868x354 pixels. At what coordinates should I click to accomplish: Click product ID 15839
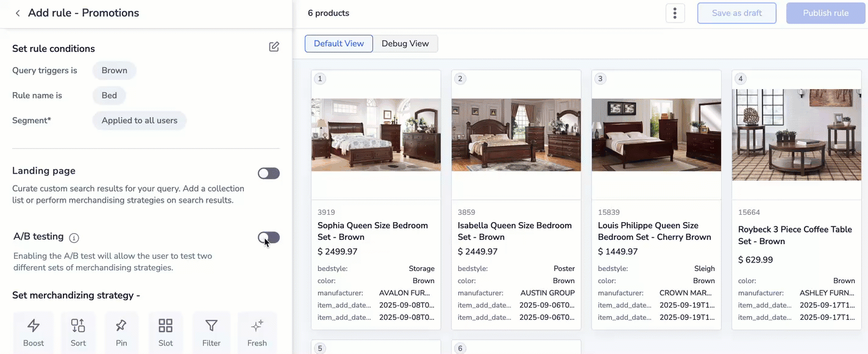tap(609, 212)
